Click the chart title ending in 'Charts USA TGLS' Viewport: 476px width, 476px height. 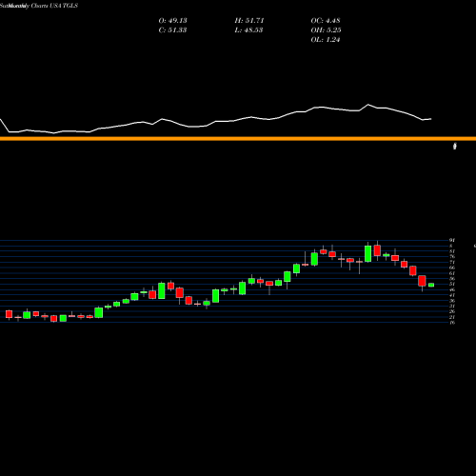39,6
